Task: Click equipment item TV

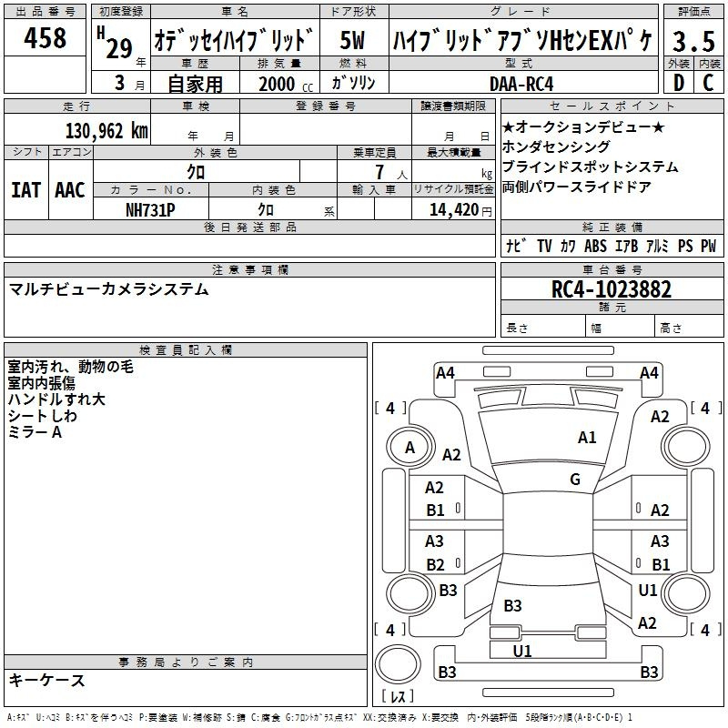Action: coord(544,246)
